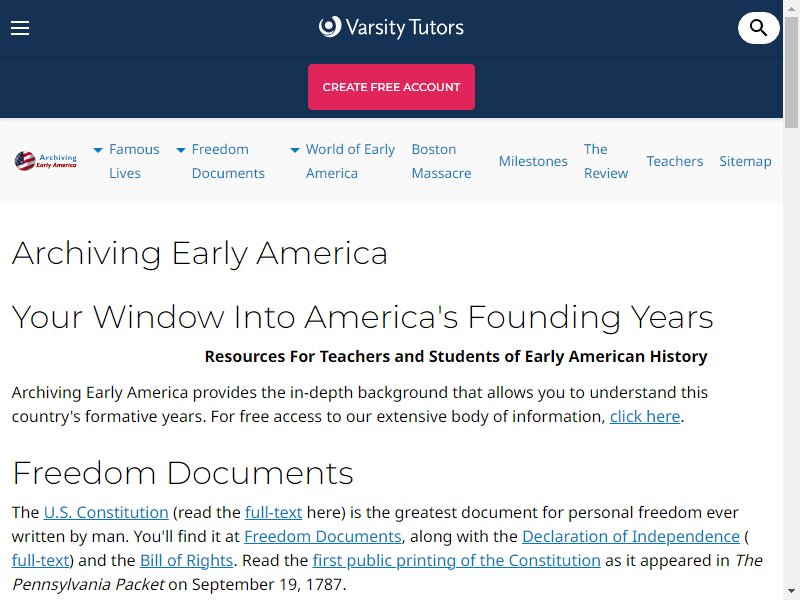Click the Varsity Tutors logo
The height and width of the screenshot is (600, 800).
click(x=391, y=27)
